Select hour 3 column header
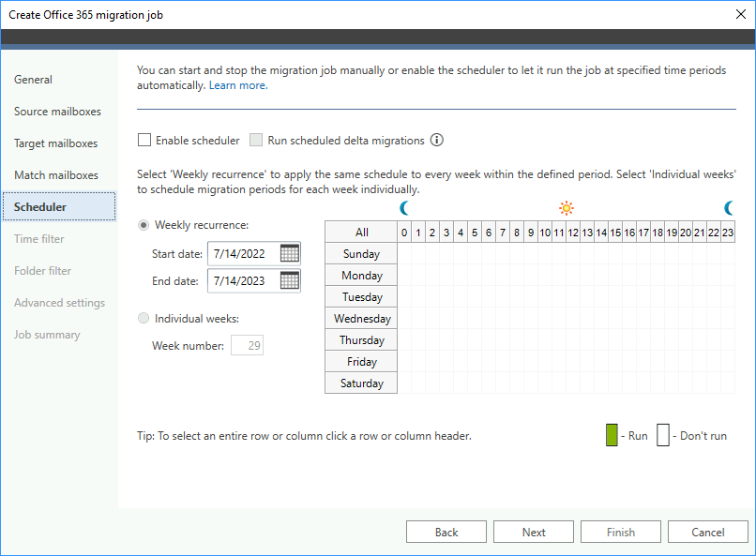 coord(446,233)
